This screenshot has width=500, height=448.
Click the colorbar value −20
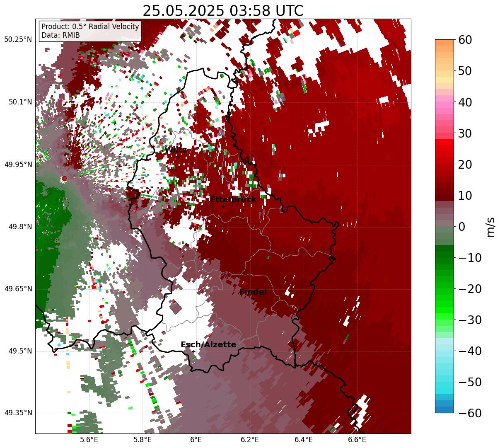pyautogui.click(x=470, y=289)
